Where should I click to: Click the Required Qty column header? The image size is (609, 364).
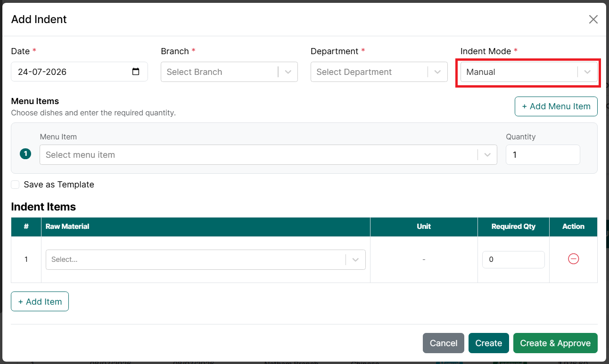tap(513, 226)
